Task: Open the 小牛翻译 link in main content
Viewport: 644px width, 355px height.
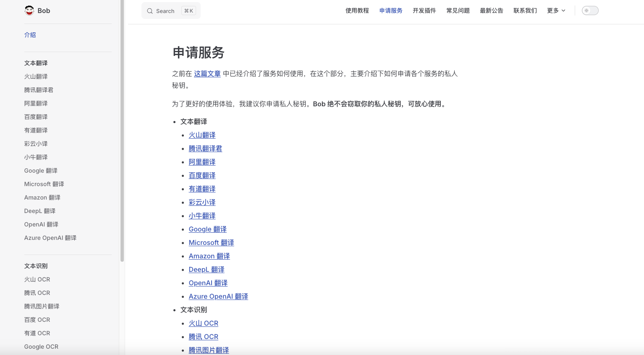Action: pyautogui.click(x=202, y=216)
